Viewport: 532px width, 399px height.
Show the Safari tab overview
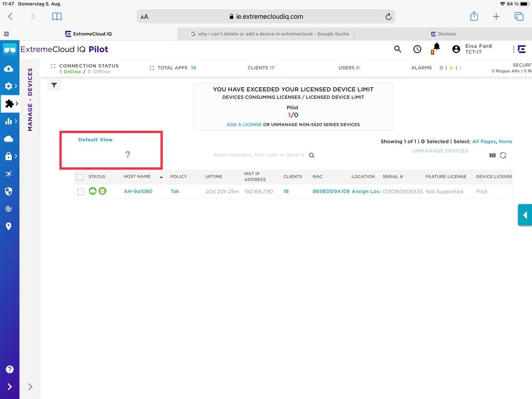point(519,17)
